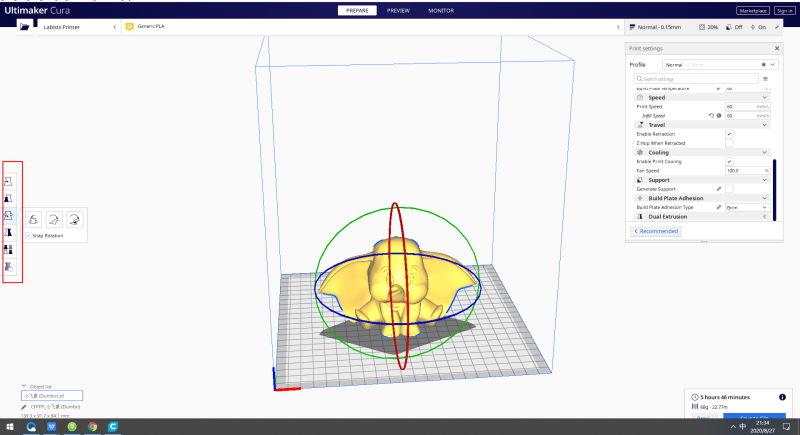Viewport: 800px width, 435px height.
Task: Switch to the PREPARE stage tab
Action: (x=357, y=11)
